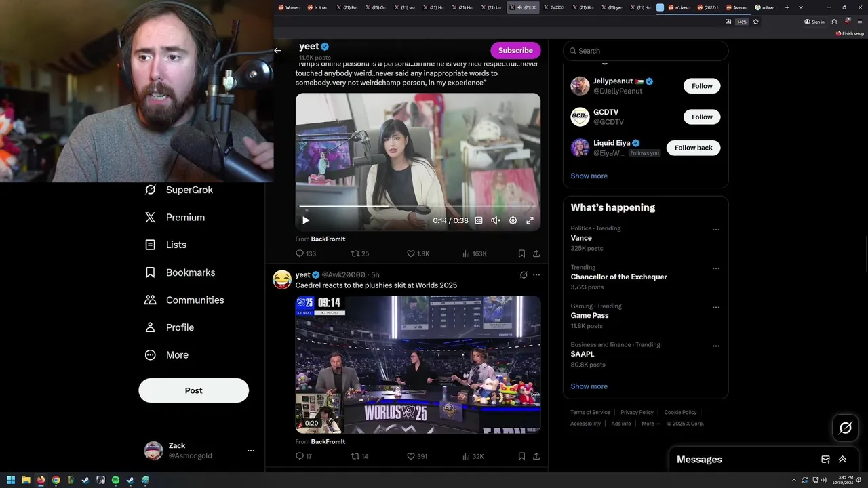Reply to the Caedrel post with 17 comments
The image size is (868, 488).
click(304, 456)
